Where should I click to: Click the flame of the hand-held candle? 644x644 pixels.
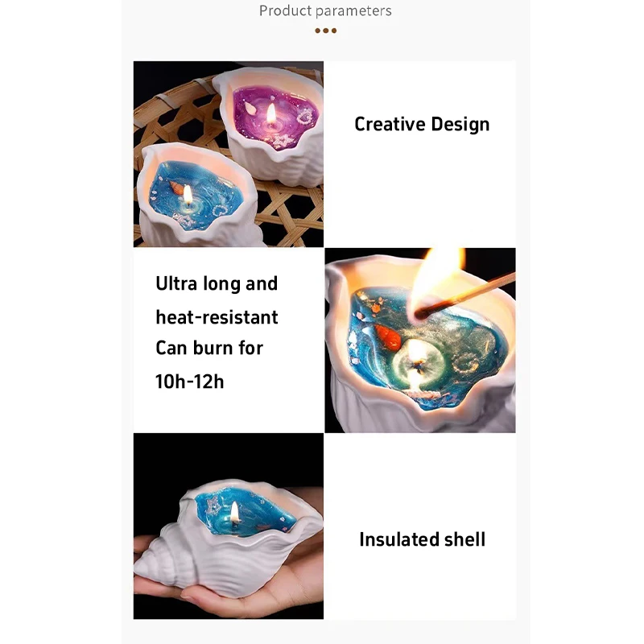pyautogui.click(x=234, y=513)
